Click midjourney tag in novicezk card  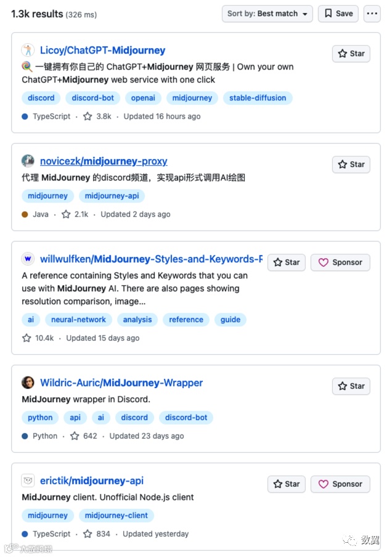tap(47, 196)
